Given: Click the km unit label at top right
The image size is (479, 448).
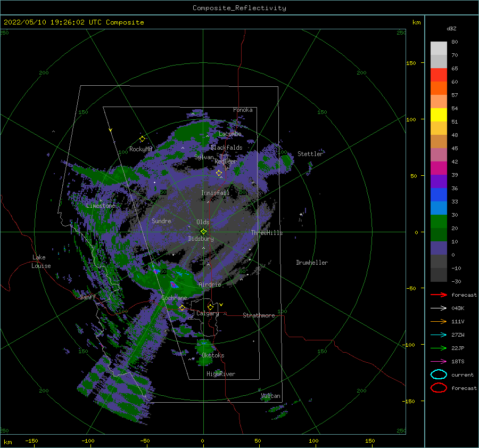Looking at the screenshot, I should [416, 22].
